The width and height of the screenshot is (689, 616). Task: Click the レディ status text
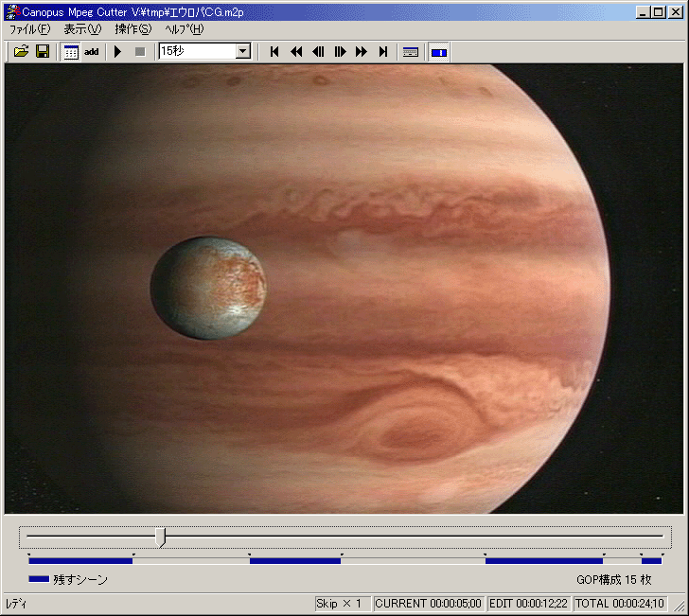tap(16, 604)
